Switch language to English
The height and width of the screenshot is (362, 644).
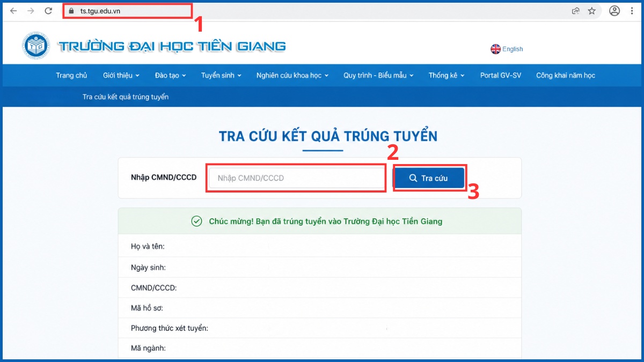click(513, 49)
